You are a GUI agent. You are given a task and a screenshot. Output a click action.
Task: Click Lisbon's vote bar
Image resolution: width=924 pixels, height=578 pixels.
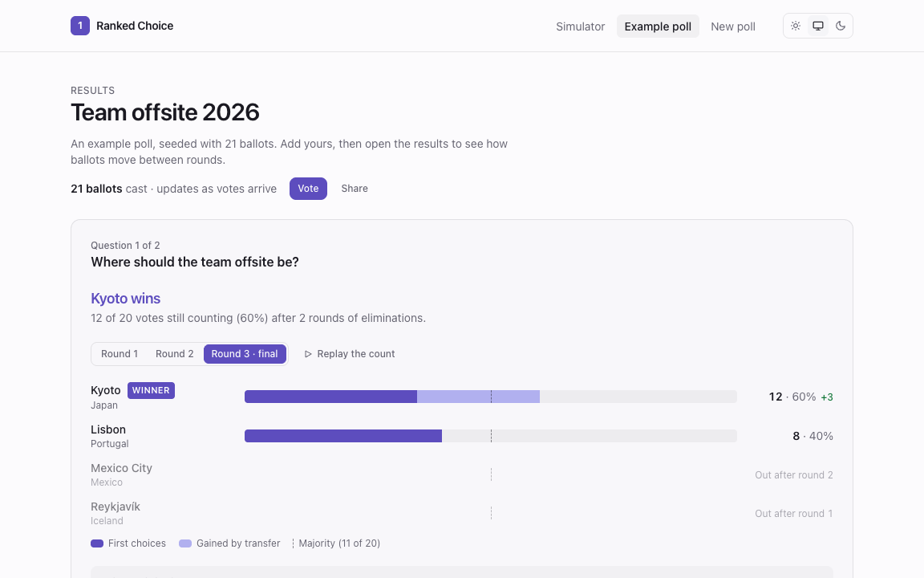tap(343, 436)
